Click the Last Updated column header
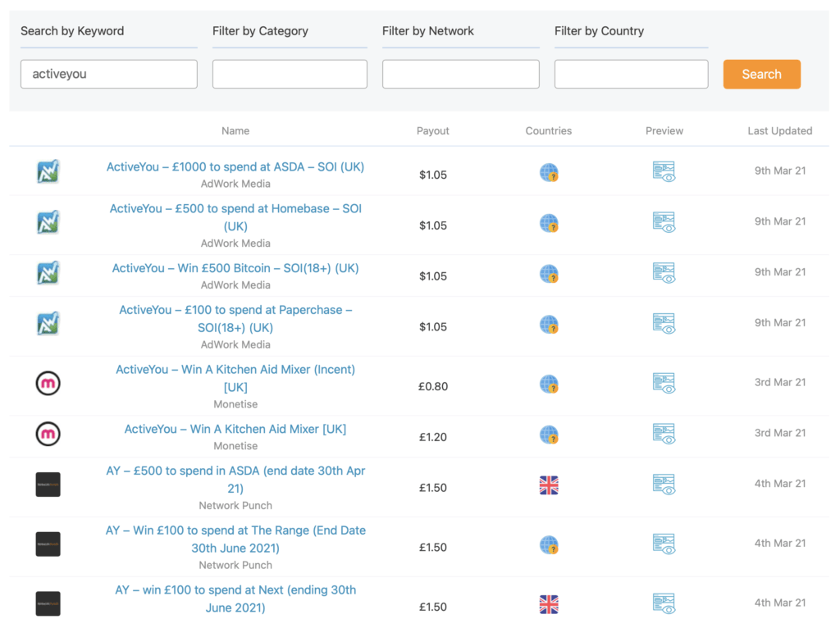Image resolution: width=840 pixels, height=619 pixels. point(779,130)
